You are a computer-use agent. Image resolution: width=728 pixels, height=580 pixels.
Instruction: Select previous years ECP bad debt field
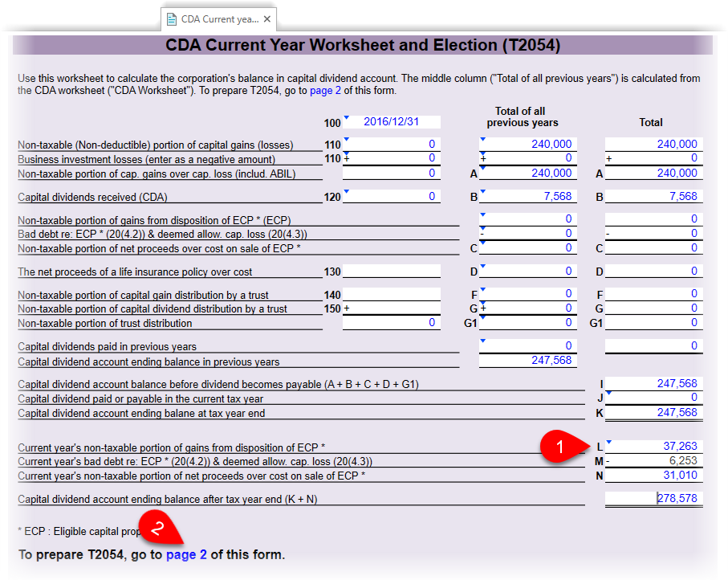[x=528, y=233]
